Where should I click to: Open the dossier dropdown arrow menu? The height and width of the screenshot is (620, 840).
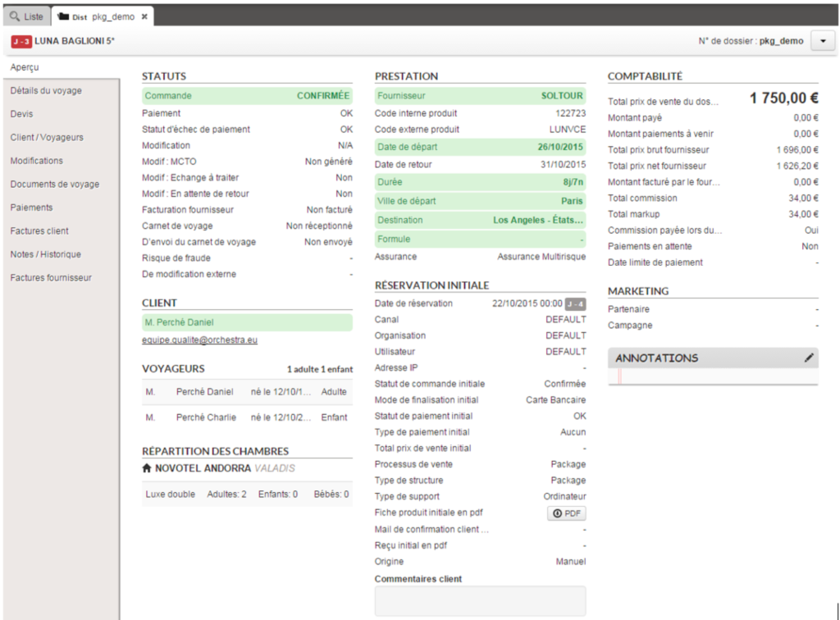pos(822,41)
